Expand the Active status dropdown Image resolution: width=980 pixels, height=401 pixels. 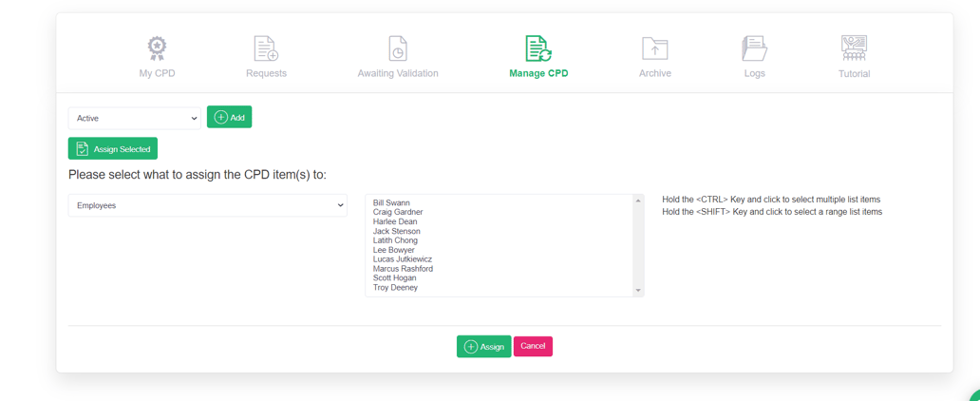coord(134,118)
